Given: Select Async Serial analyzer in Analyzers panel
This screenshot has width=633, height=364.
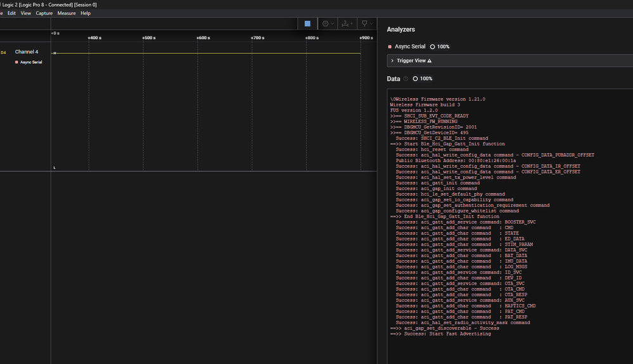Looking at the screenshot, I should pos(410,47).
